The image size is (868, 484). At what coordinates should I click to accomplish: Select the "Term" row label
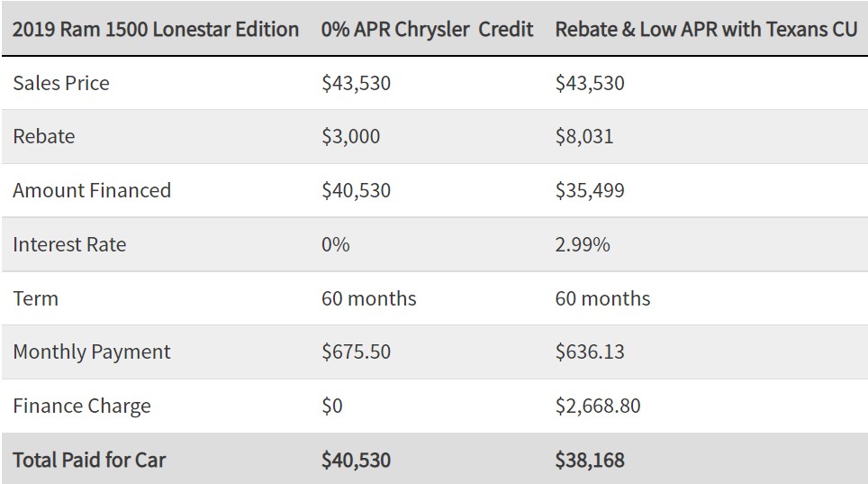35,298
